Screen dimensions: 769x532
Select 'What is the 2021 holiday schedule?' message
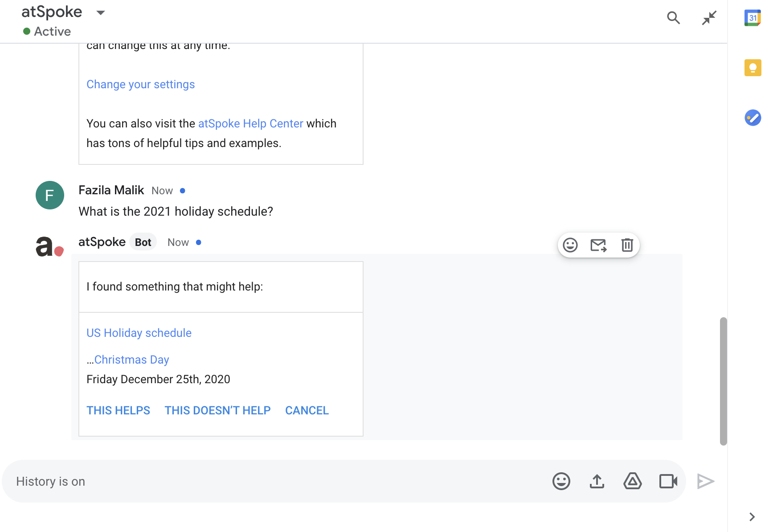(x=176, y=211)
